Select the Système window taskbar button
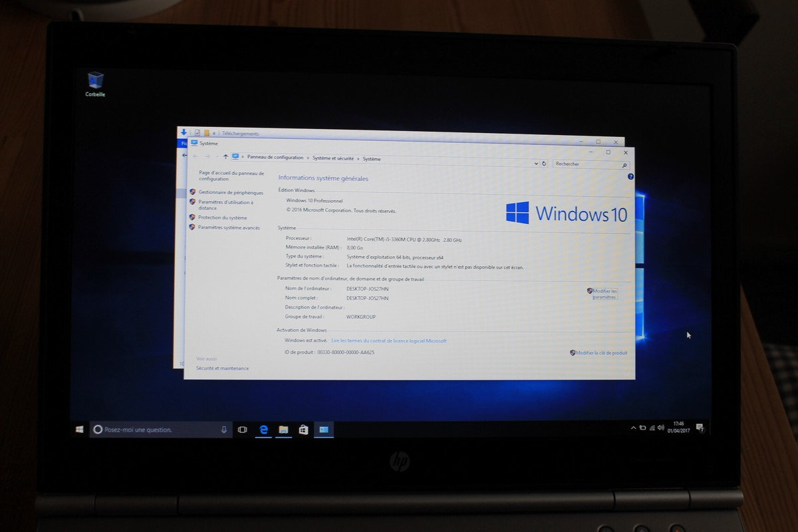Viewport: 798px width, 532px height. click(x=324, y=430)
